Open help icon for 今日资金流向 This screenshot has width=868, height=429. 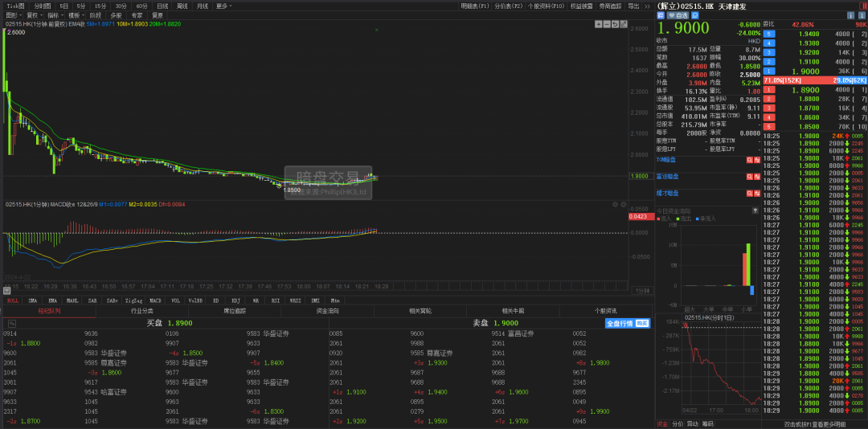pos(755,211)
